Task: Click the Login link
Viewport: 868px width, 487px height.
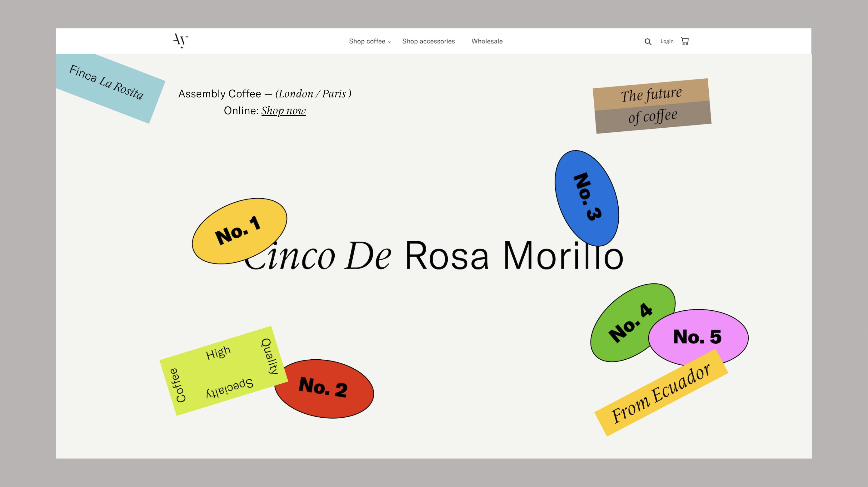Action: click(x=666, y=41)
